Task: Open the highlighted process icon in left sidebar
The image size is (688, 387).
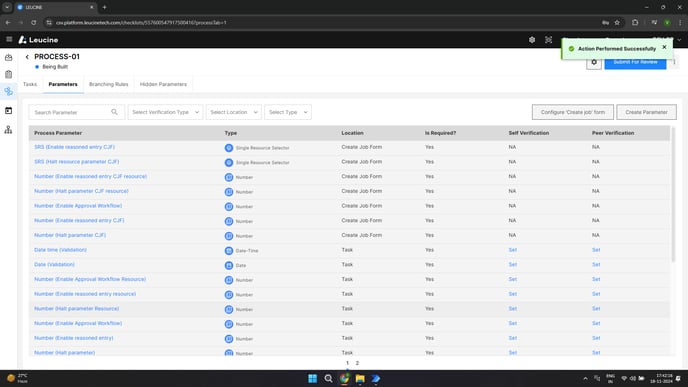Action: click(8, 91)
